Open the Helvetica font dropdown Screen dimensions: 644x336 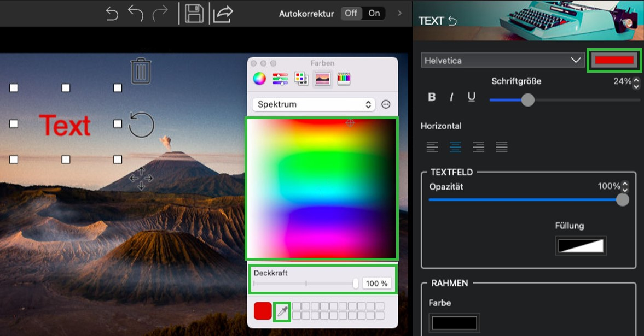pos(503,60)
